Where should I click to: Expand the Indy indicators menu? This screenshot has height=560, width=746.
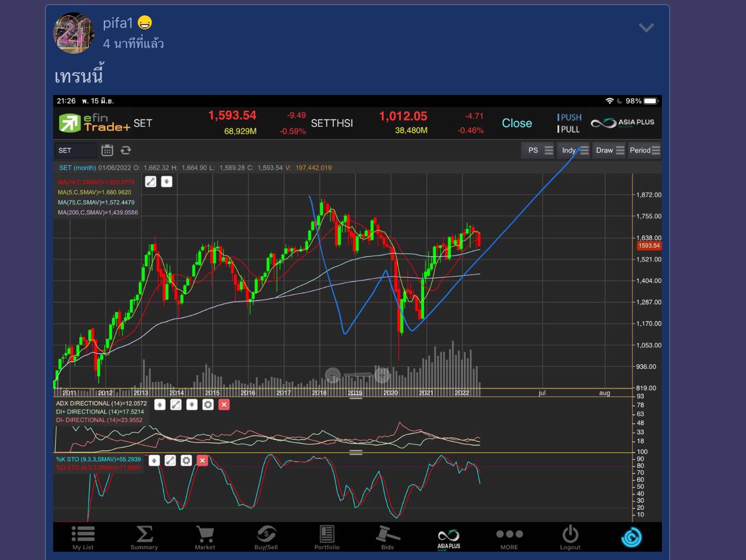click(574, 150)
